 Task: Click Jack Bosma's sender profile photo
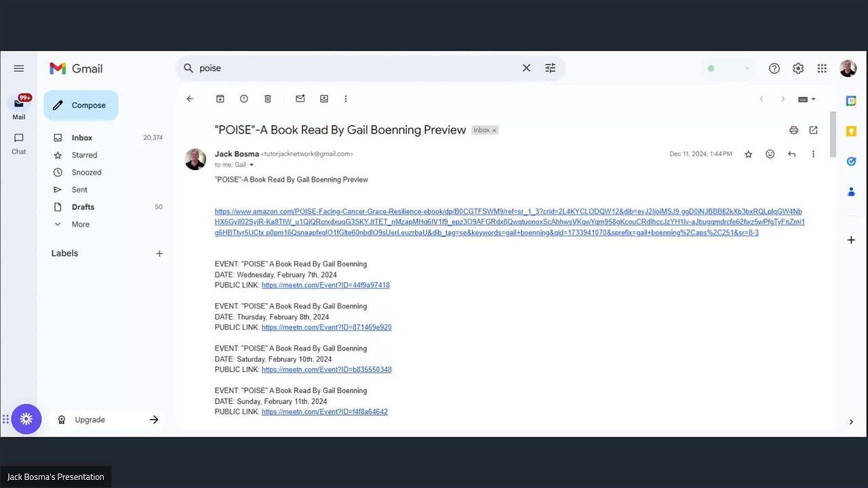195,159
